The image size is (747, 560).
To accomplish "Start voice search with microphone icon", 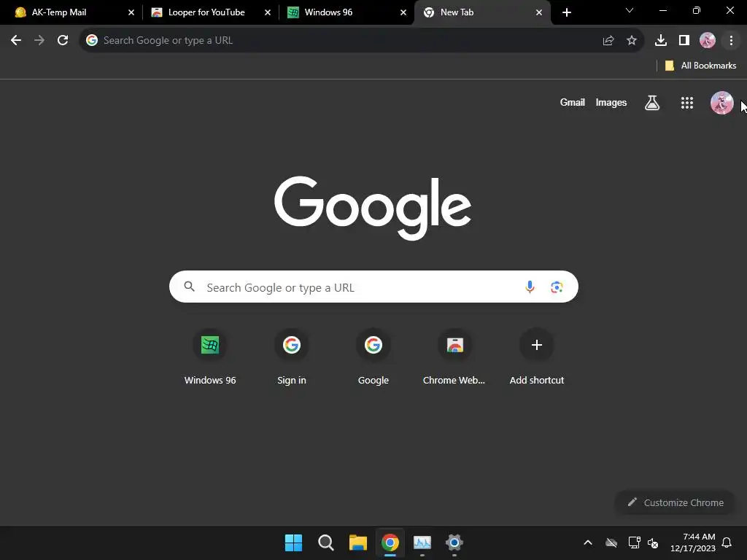I will pyautogui.click(x=530, y=287).
